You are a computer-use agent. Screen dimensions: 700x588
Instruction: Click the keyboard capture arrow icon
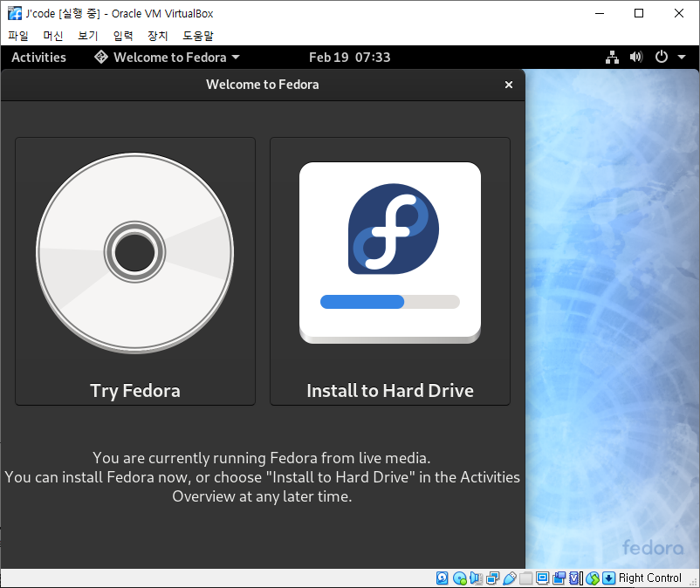click(x=608, y=578)
